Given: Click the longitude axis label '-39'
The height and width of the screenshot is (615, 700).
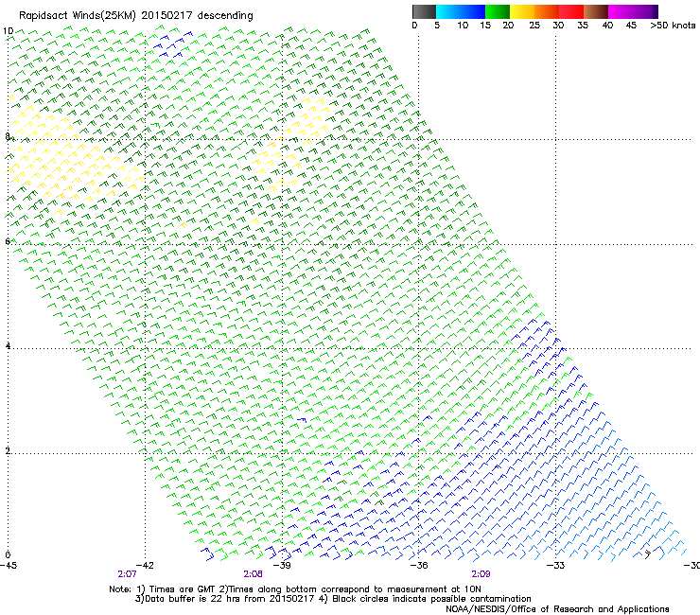Looking at the screenshot, I should coord(282,566).
